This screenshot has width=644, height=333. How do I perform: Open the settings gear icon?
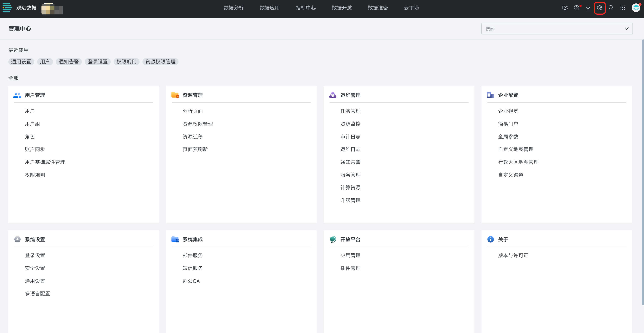pos(599,8)
